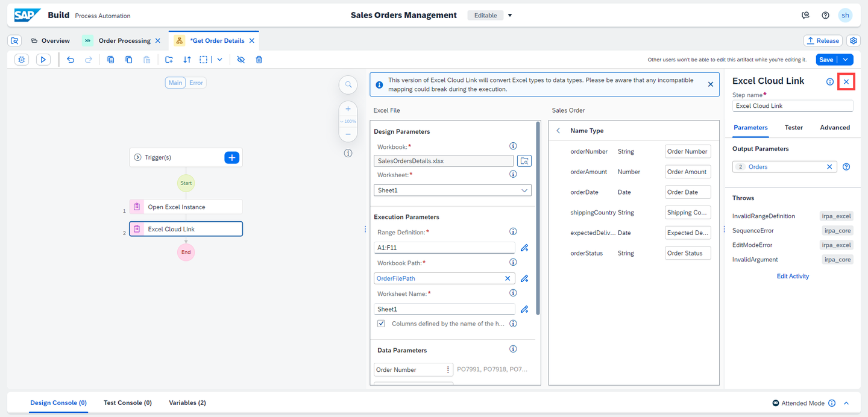The width and height of the screenshot is (868, 417).
Task: Toggle the hide/show eye-slash icon
Action: coord(241,60)
